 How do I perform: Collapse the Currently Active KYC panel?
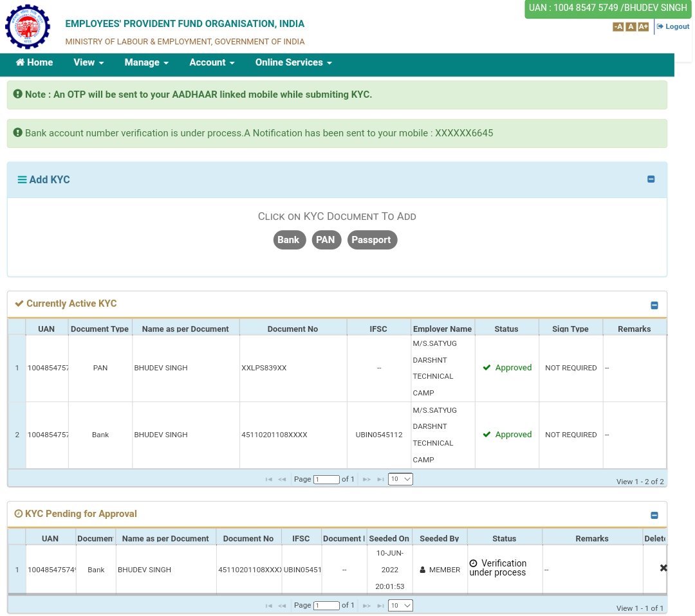click(654, 305)
